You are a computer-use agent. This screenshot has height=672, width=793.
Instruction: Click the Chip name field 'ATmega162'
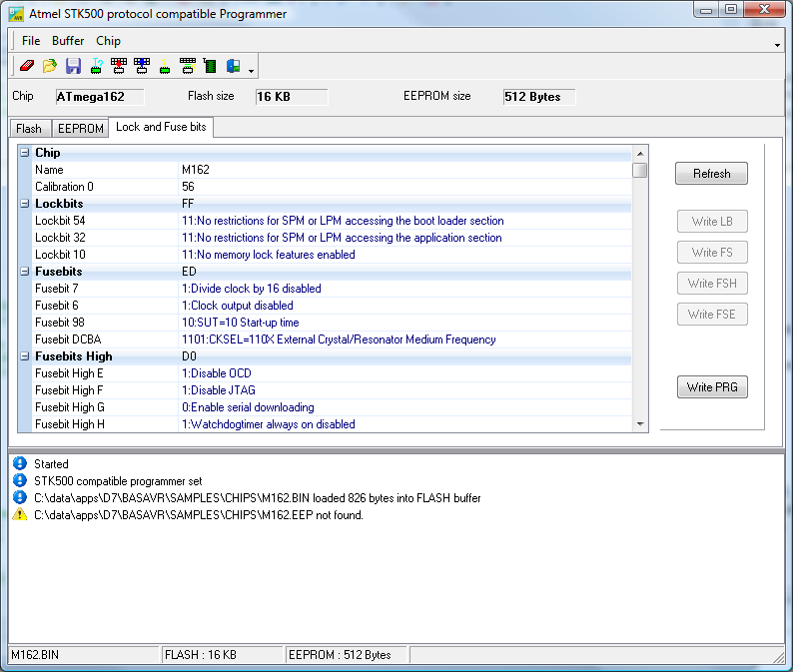tap(100, 97)
